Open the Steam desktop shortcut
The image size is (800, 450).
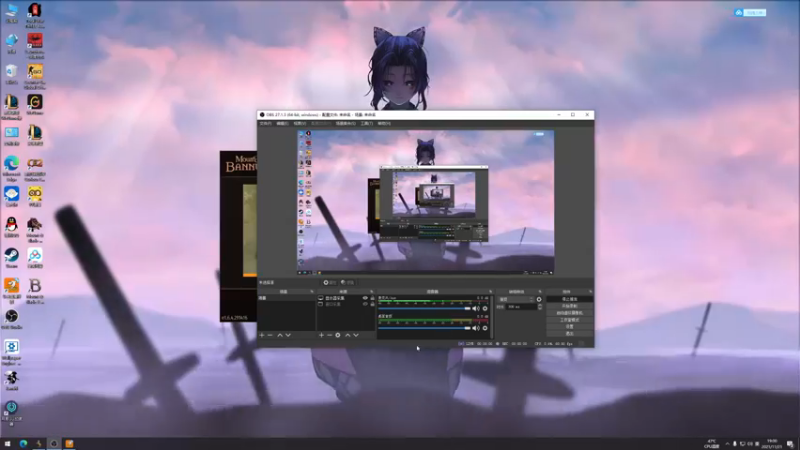pyautogui.click(x=11, y=258)
